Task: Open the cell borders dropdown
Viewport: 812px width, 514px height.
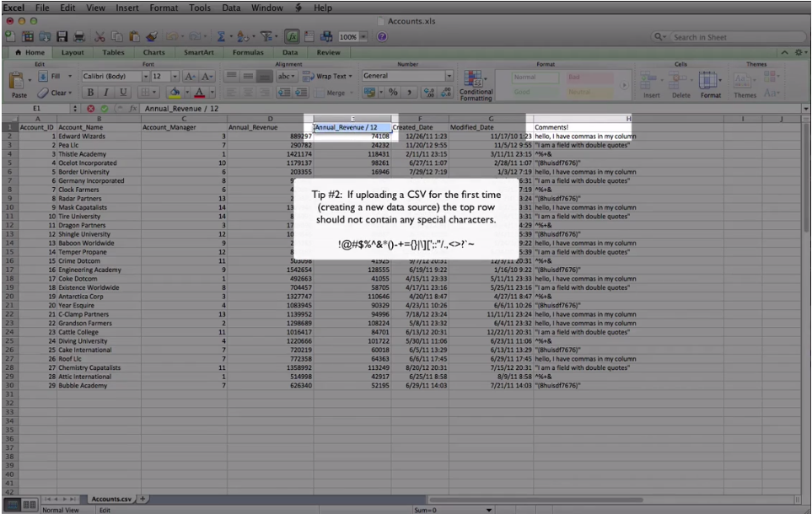Action: pos(148,92)
